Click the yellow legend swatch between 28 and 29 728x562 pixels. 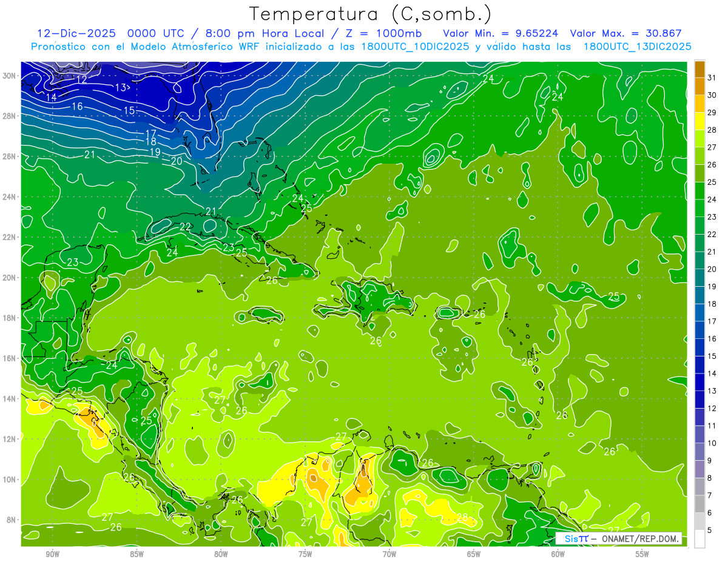tap(699, 121)
